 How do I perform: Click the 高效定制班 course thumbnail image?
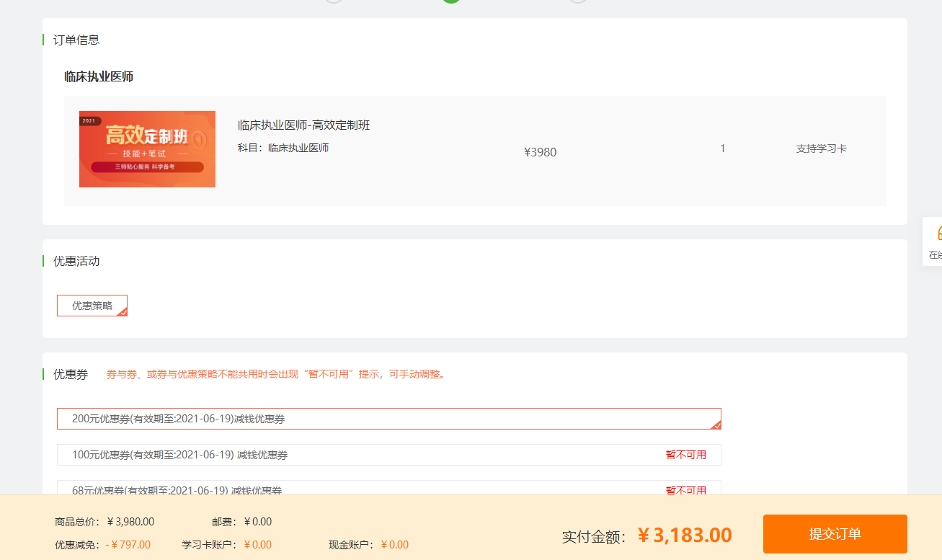pos(147,149)
